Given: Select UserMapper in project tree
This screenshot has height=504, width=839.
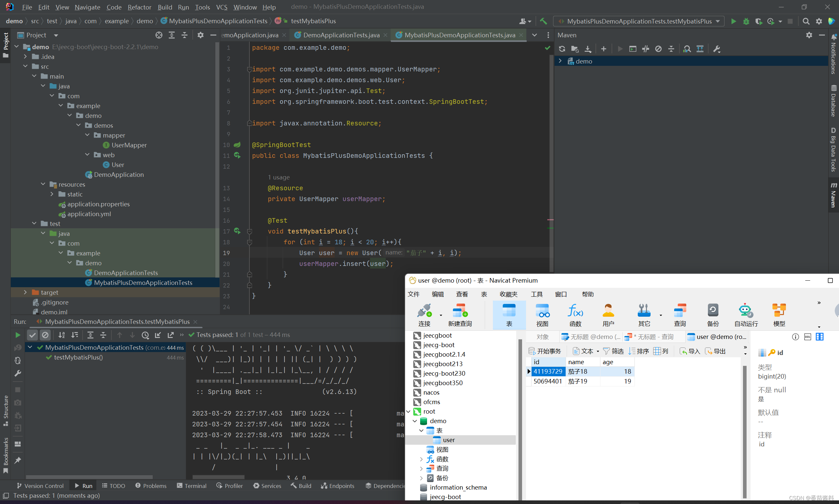Looking at the screenshot, I should coord(129,145).
